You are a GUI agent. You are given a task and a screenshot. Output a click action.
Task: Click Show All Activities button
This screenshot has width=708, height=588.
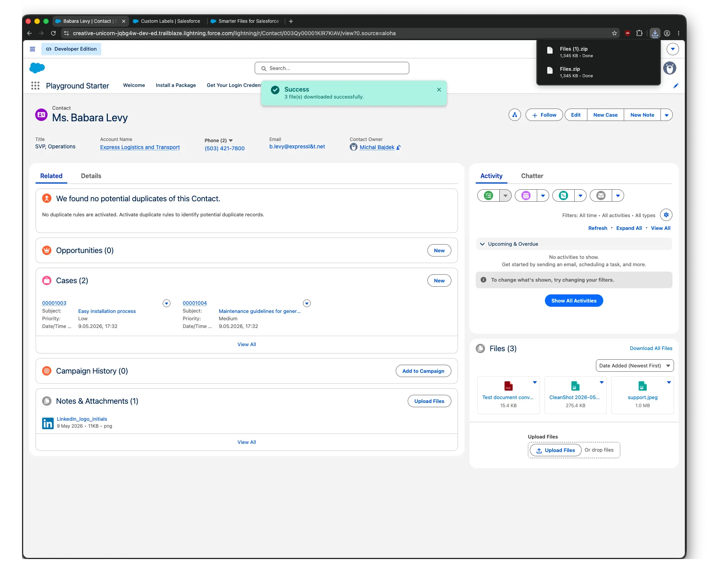(x=574, y=301)
